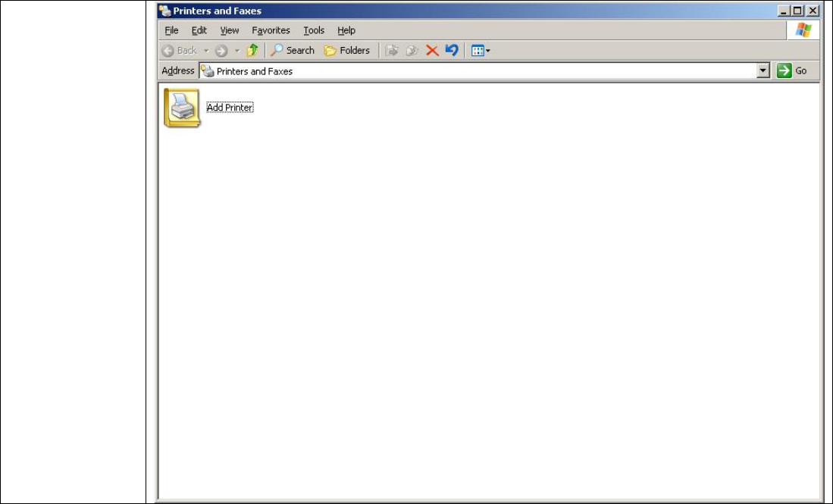Open the Back history dropdown arrow
This screenshot has width=833, height=504.
(206, 51)
